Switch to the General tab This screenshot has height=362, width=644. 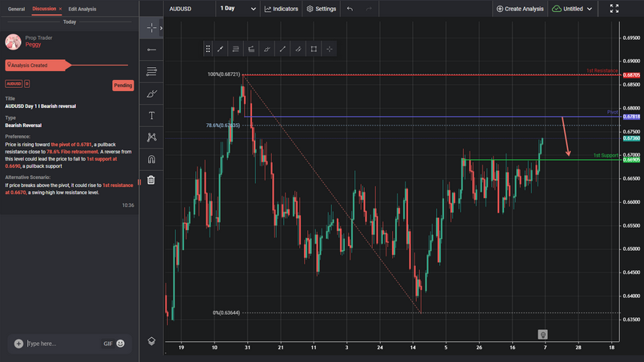[17, 9]
